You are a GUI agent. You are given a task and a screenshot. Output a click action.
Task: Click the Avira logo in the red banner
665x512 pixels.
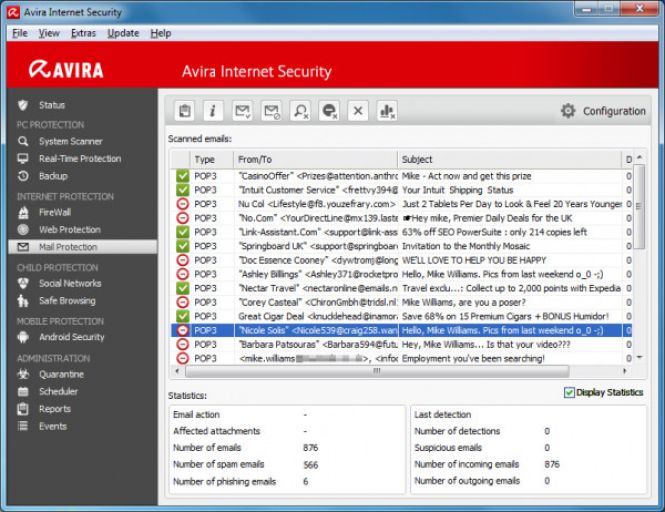pos(66,70)
